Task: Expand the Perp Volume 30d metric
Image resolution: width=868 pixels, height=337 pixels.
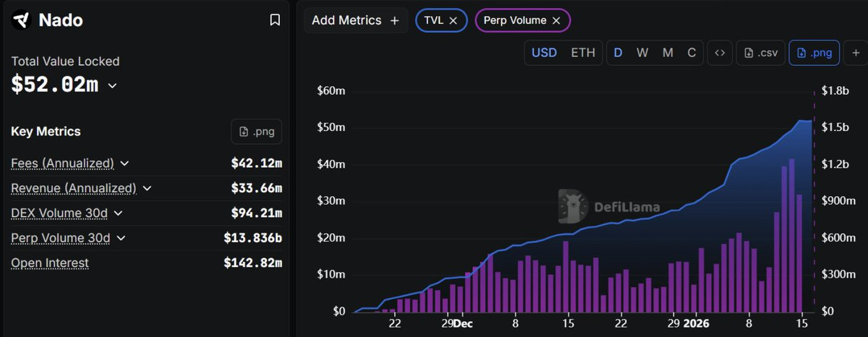Action: click(121, 238)
